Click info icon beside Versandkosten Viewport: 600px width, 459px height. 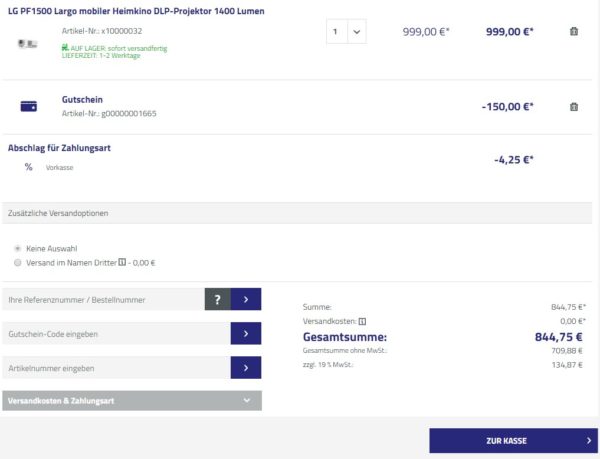tap(362, 321)
